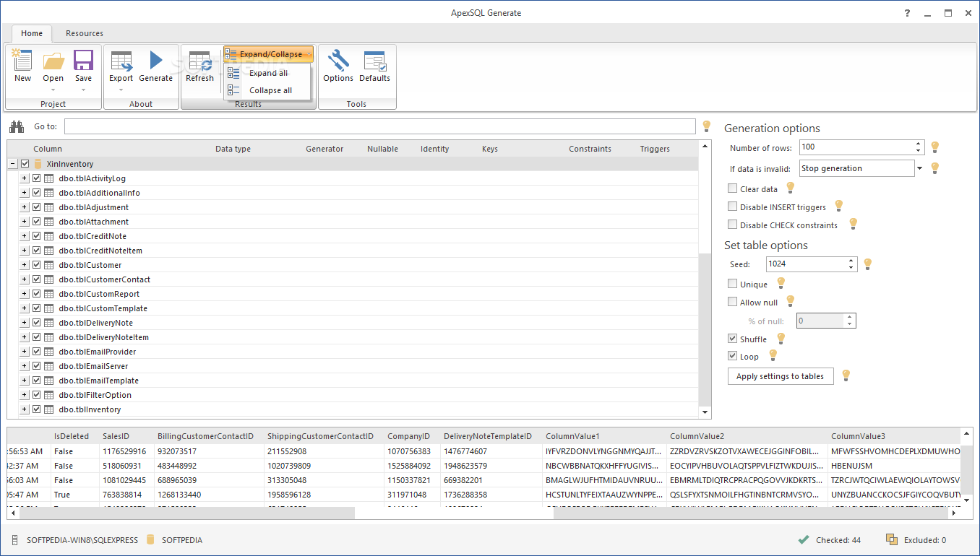Click the binoculars search icon
Viewport: 980px width, 556px height.
click(x=17, y=126)
